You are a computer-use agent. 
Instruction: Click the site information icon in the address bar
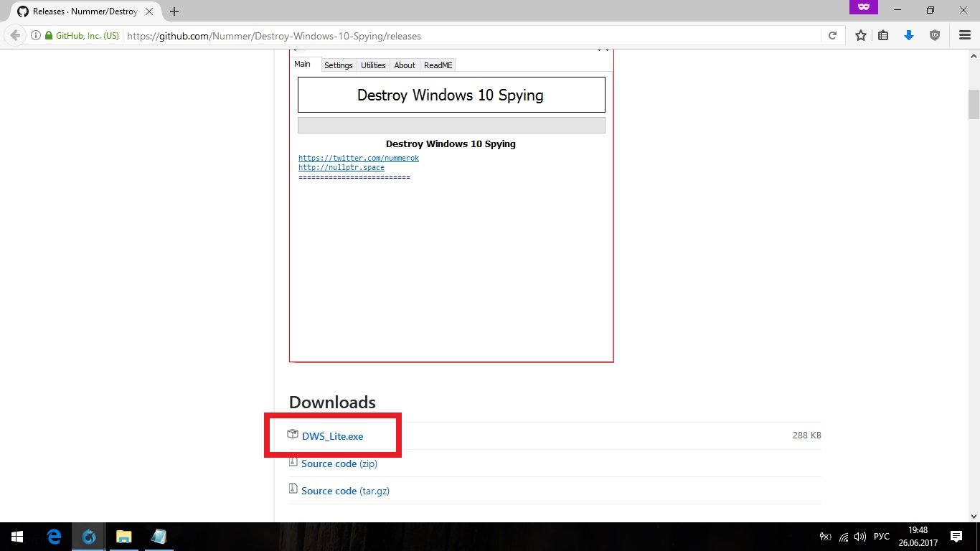pyautogui.click(x=36, y=36)
